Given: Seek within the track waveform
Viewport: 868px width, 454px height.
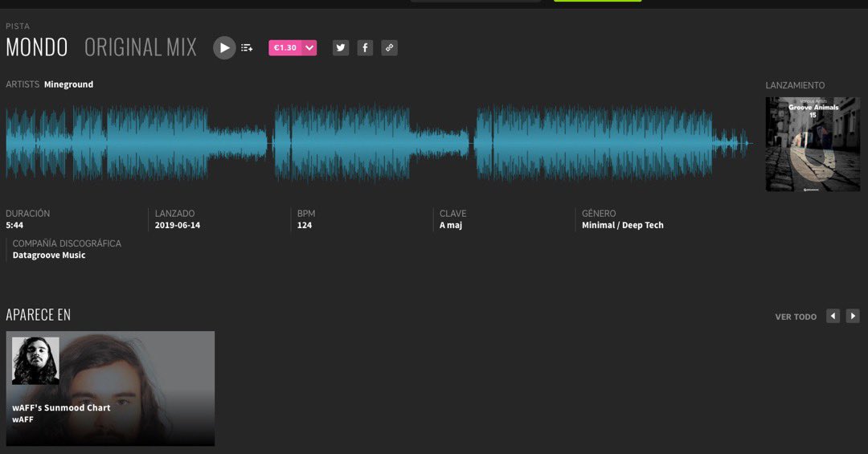Looking at the screenshot, I should tap(379, 143).
